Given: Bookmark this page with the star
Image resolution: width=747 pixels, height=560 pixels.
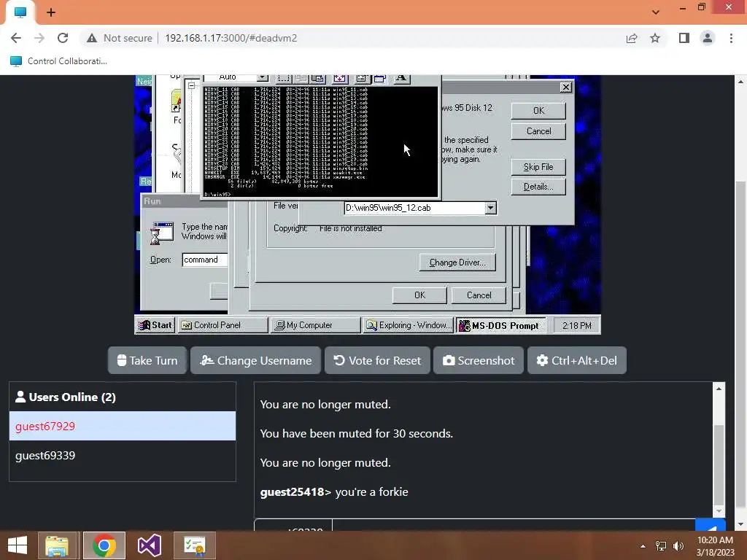Looking at the screenshot, I should coord(655,38).
